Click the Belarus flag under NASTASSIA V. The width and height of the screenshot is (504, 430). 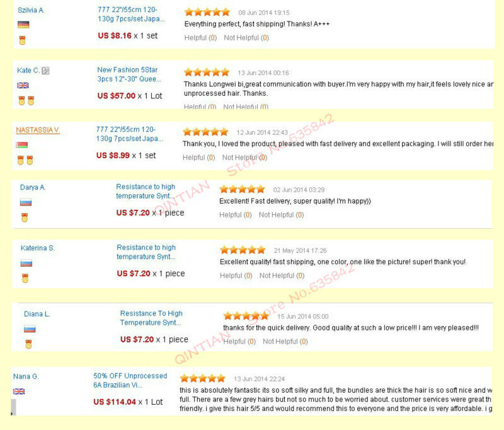[21, 145]
